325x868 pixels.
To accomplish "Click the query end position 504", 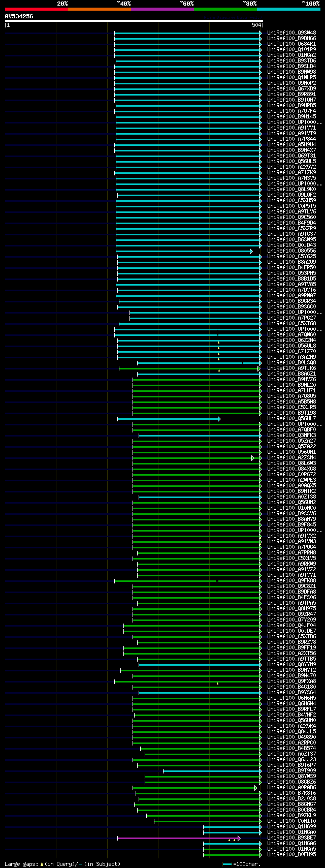I will 256,25.
